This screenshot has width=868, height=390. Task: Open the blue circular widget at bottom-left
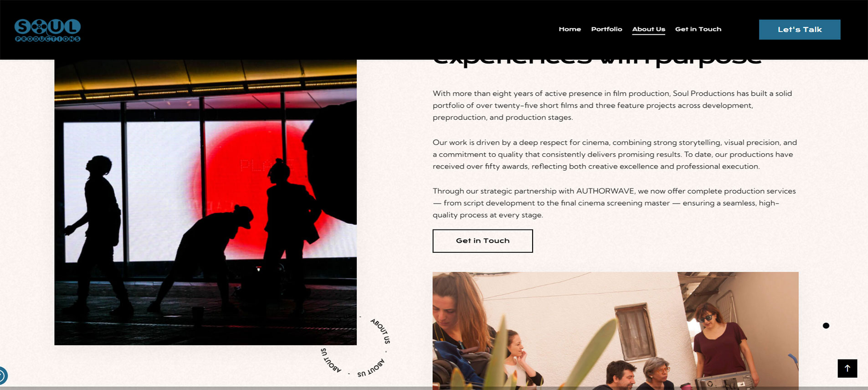tap(2, 376)
